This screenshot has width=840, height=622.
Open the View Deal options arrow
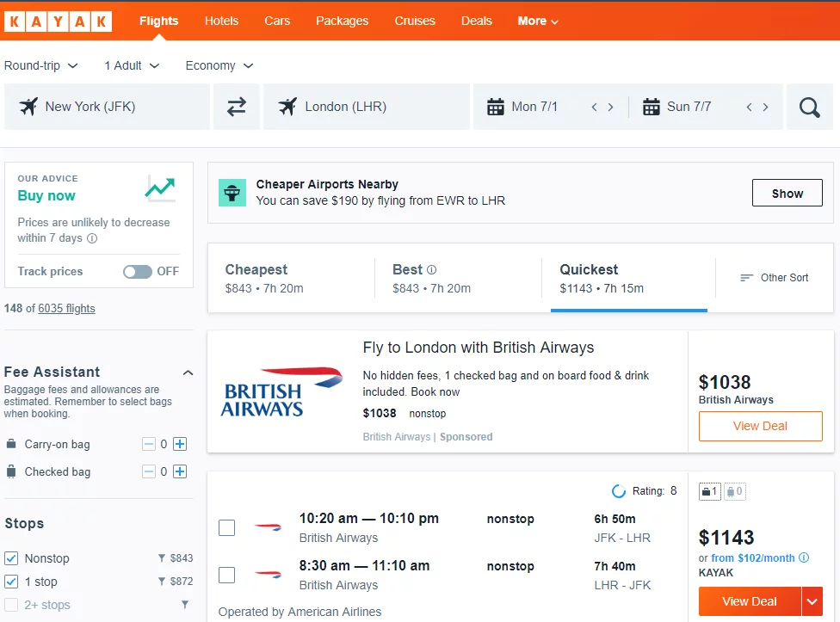(812, 601)
